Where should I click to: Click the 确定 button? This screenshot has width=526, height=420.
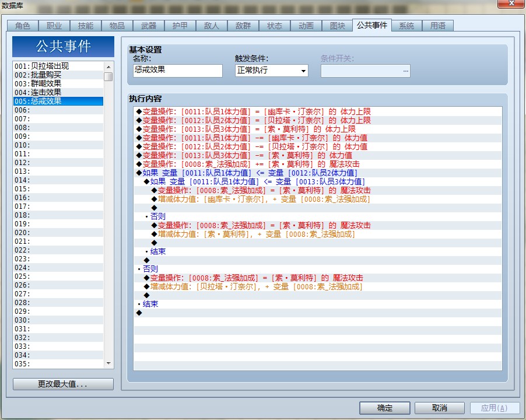click(x=385, y=408)
